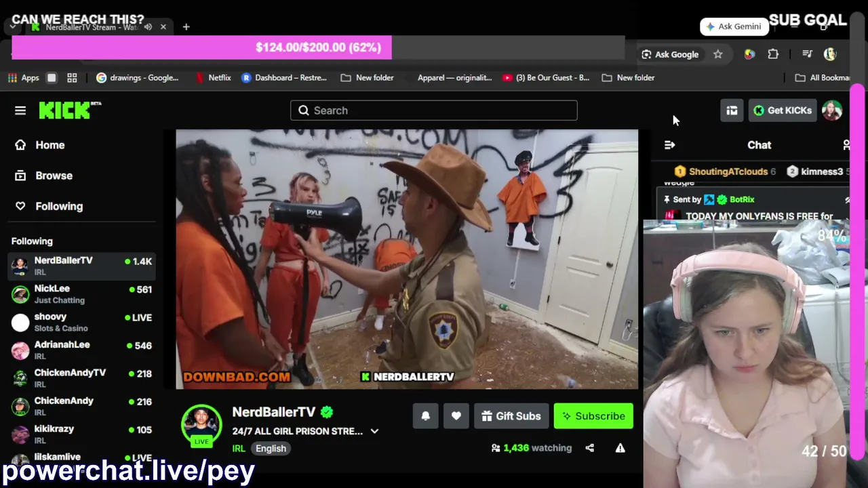
Task: Bookmark this page with the star
Action: pyautogui.click(x=718, y=54)
